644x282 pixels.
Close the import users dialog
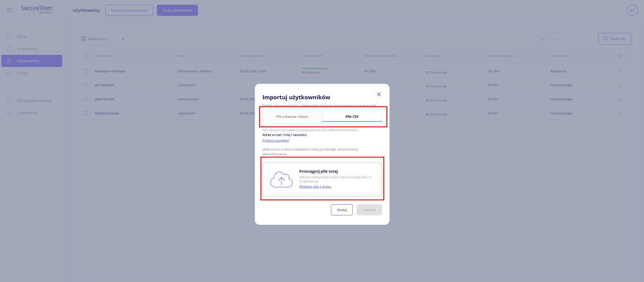379,95
